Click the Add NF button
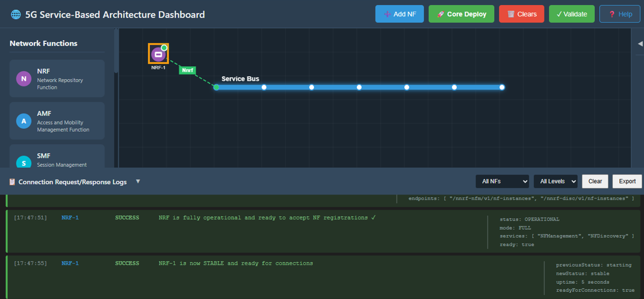 [399, 14]
